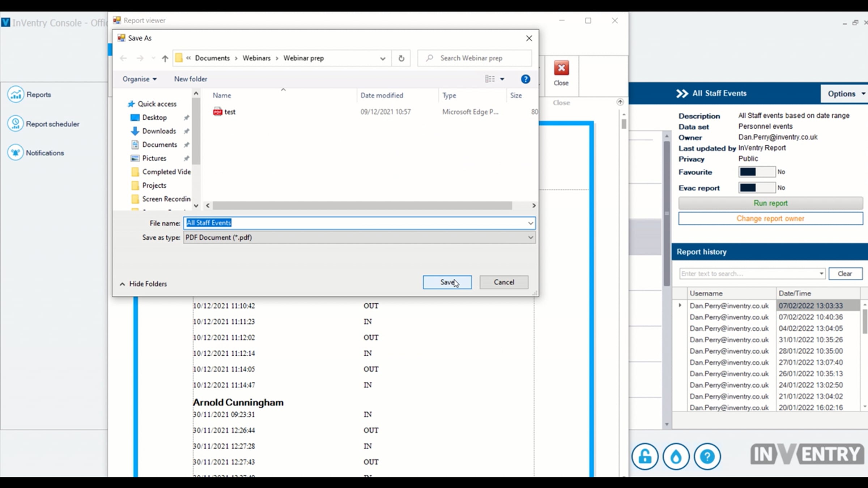Open the Report scheduler section
The height and width of the screenshot is (488, 868).
[x=43, y=124]
